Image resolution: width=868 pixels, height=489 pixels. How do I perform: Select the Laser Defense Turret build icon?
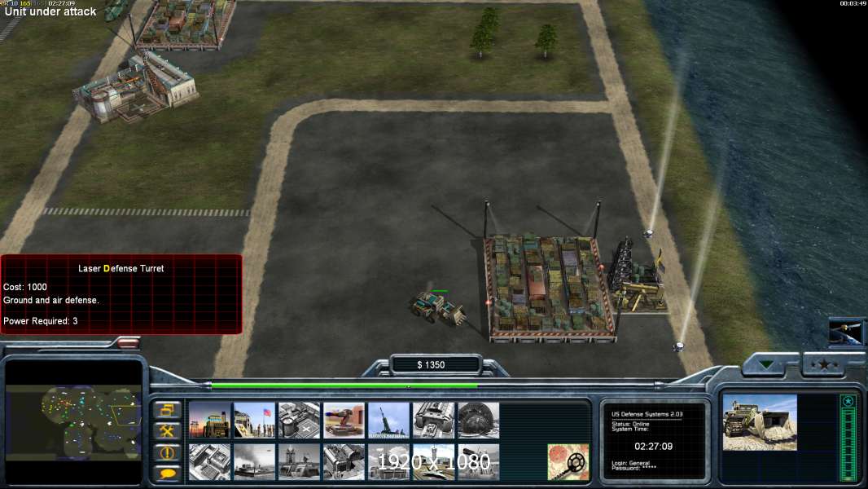(344, 421)
